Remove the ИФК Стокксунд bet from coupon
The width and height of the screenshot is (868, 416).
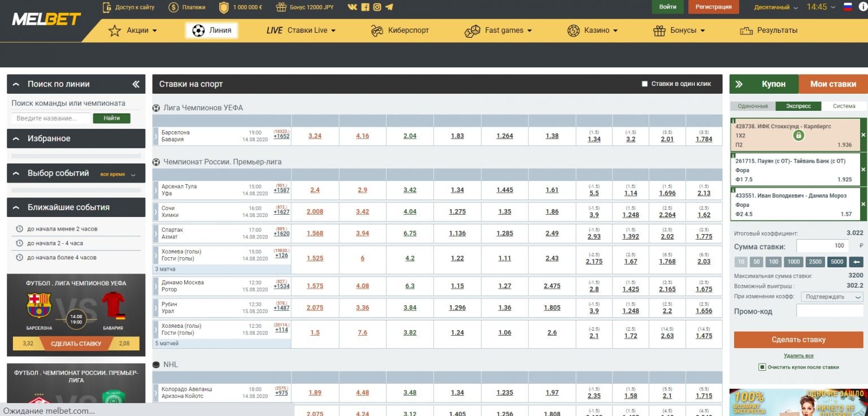coord(863,135)
